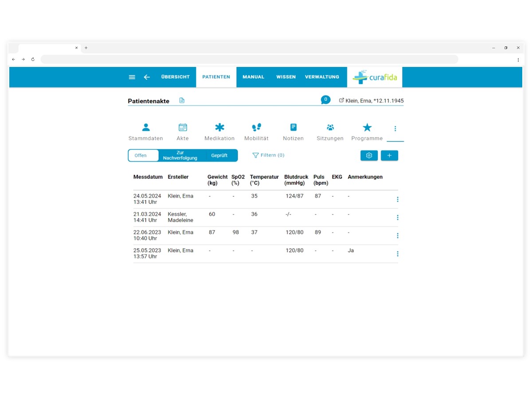This screenshot has width=532, height=399.
Task: Open row menu for 25.05.2023 measurement
Action: [x=398, y=254]
